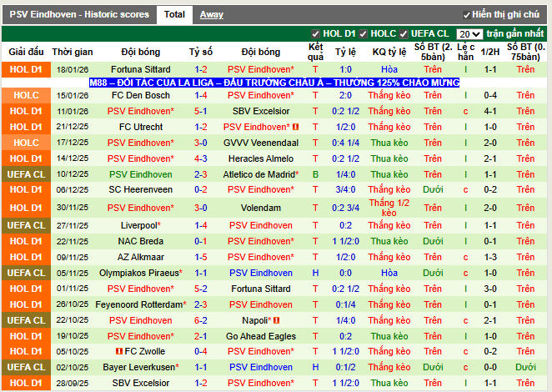Click Dưới under Số BT (0.75bàn) in Leverkusen row
The height and width of the screenshot is (392, 552).
click(x=525, y=367)
